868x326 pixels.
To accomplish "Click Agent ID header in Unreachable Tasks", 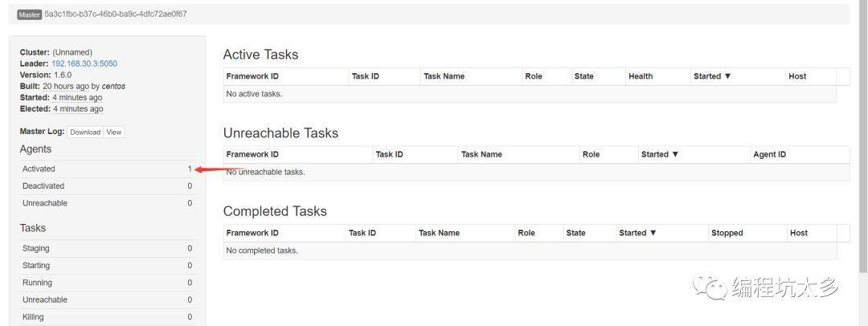I will [x=769, y=154].
